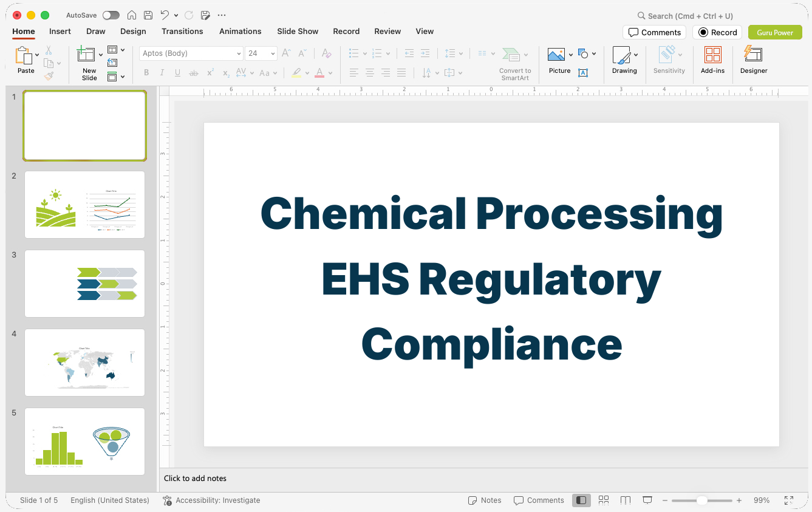
Task: Click the Subscript icon
Action: pos(226,73)
